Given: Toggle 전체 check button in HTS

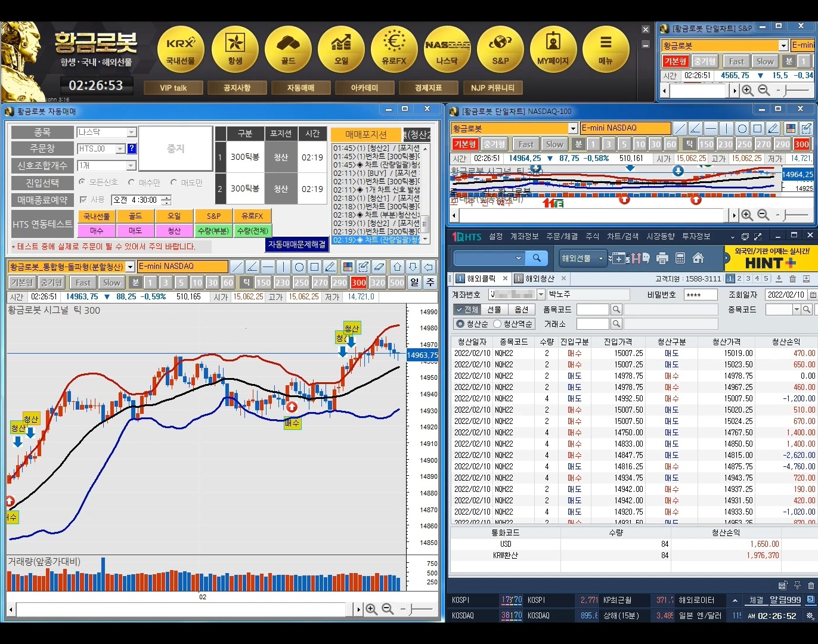Looking at the screenshot, I should click(466, 309).
